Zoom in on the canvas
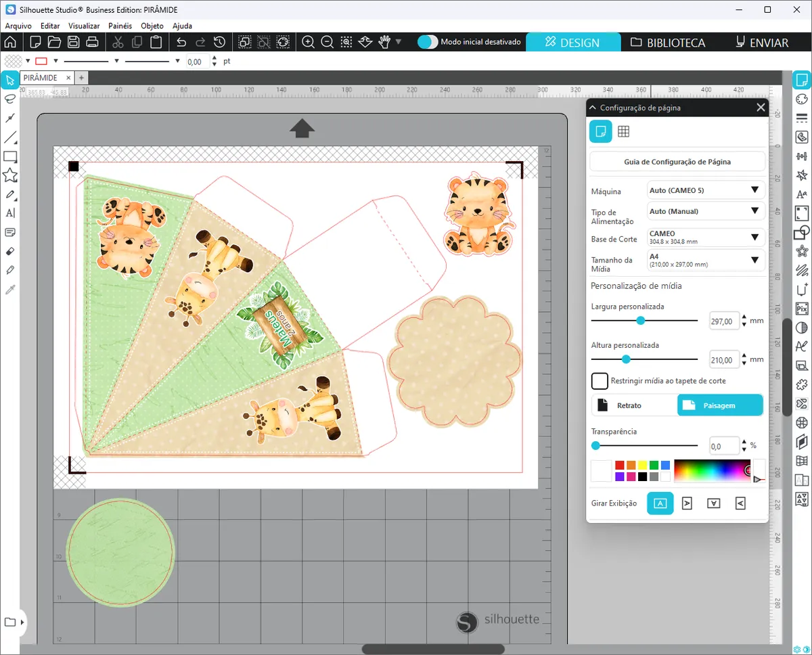 pos(308,42)
